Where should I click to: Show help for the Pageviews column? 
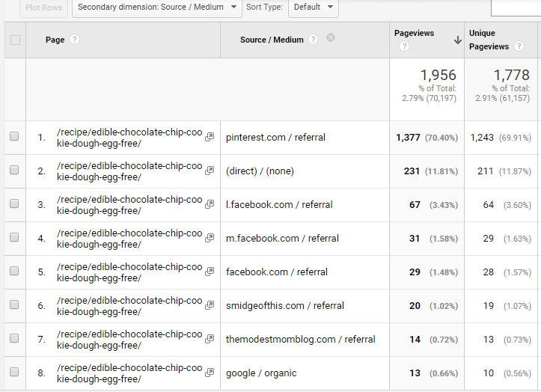[x=405, y=46]
